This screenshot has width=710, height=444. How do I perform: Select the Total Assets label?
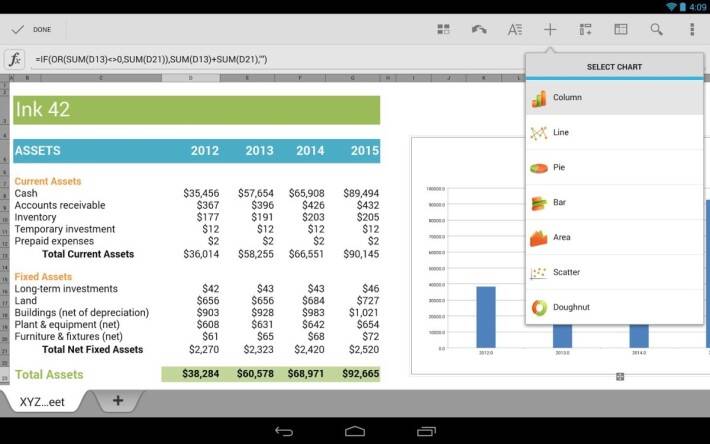[49, 375]
